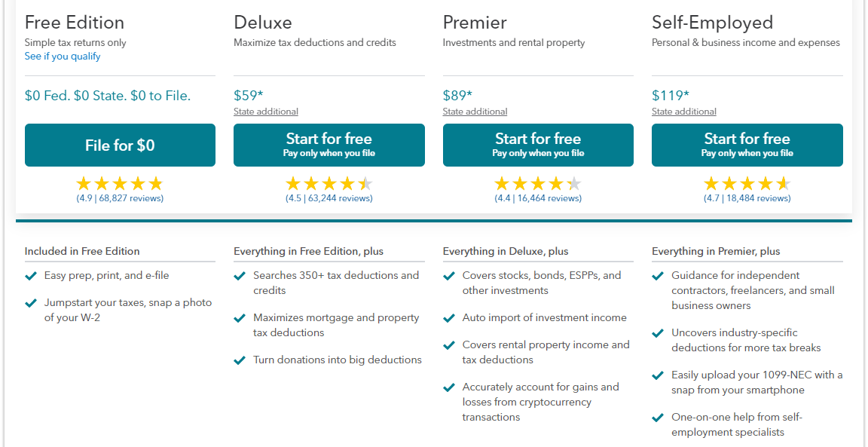
Task: Click checkmark beside Searches 350+ tax deductions
Action: (x=240, y=276)
